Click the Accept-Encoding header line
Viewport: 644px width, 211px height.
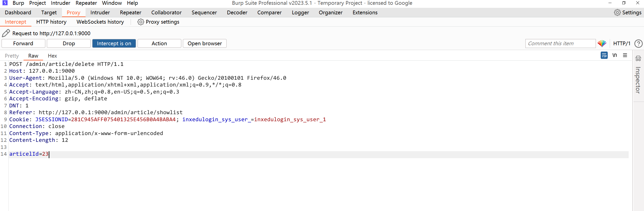coord(58,99)
